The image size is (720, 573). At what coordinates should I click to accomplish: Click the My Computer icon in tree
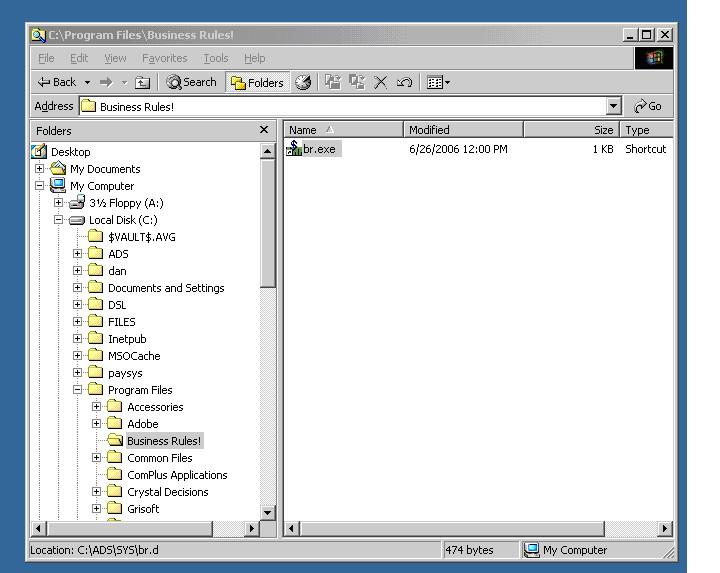click(x=58, y=185)
